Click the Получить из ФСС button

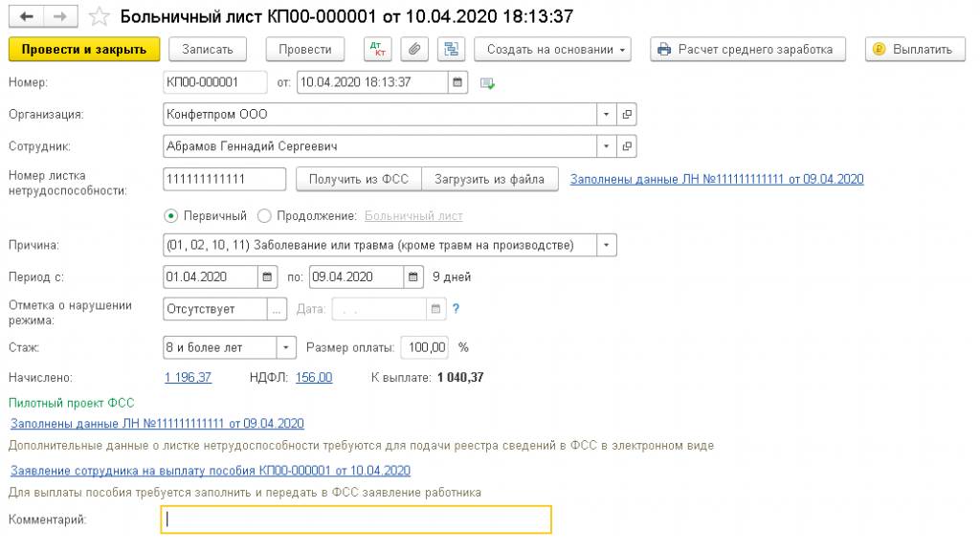359,179
